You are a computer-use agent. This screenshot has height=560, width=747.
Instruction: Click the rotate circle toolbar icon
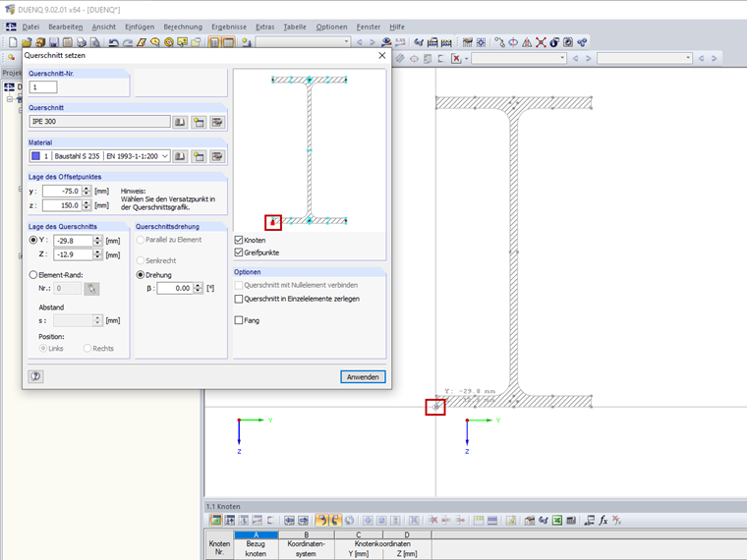tap(513, 42)
